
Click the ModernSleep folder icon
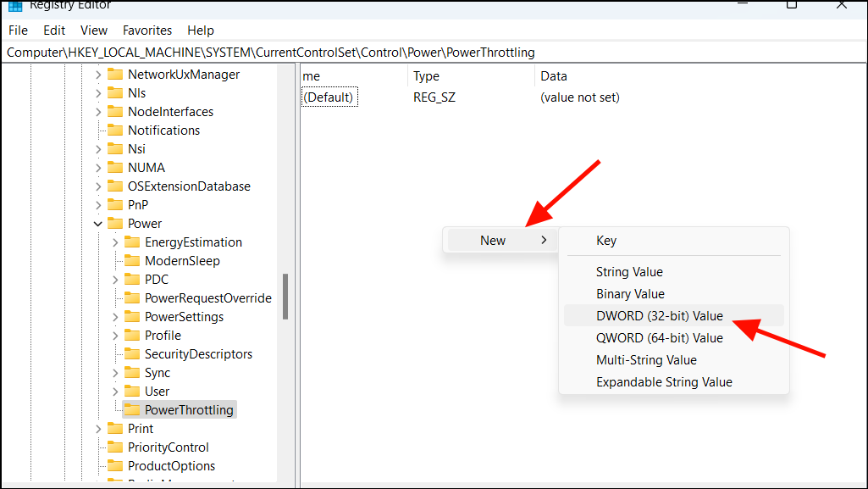click(132, 260)
